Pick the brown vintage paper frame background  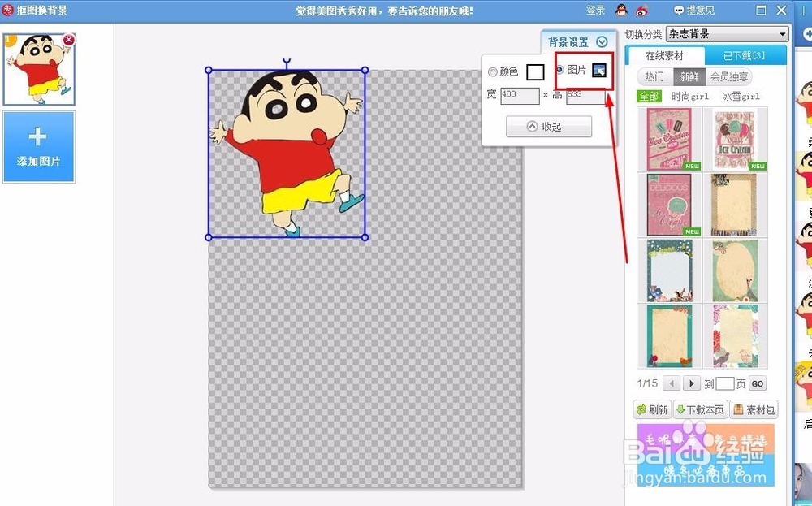coord(735,205)
